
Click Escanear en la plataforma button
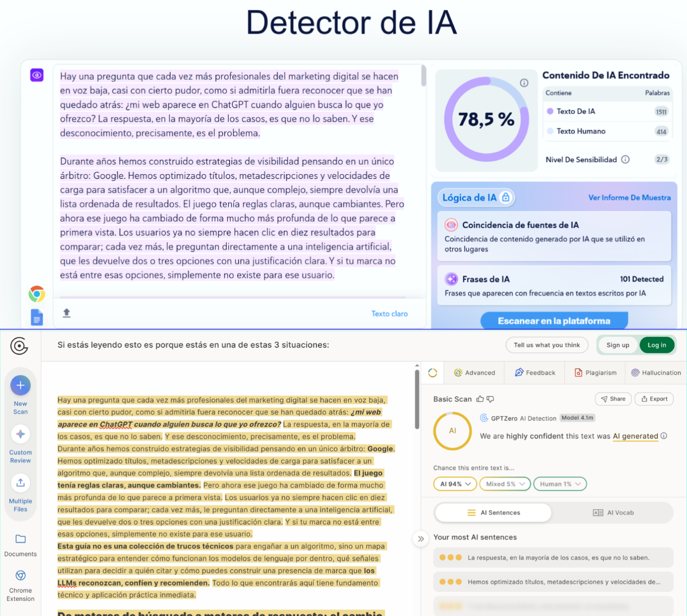click(554, 321)
